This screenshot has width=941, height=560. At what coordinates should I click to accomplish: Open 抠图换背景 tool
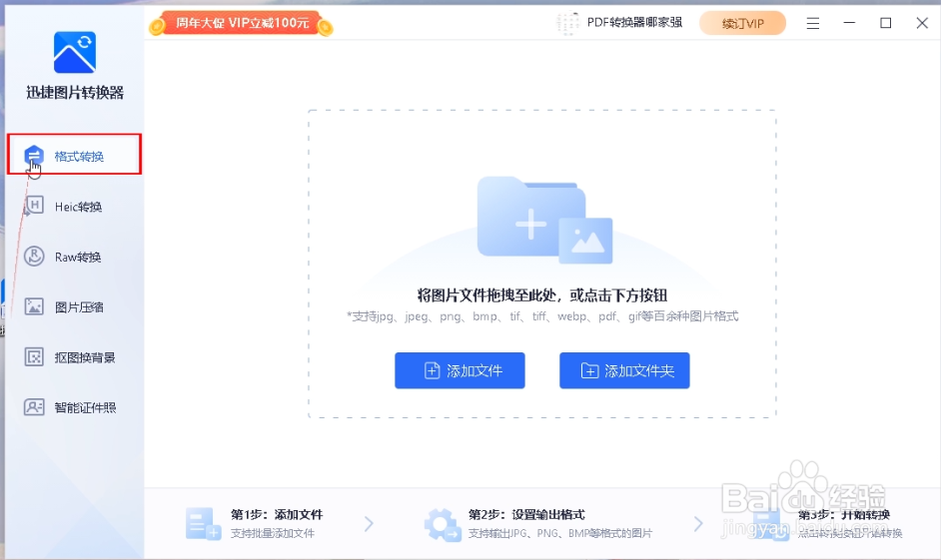(74, 357)
